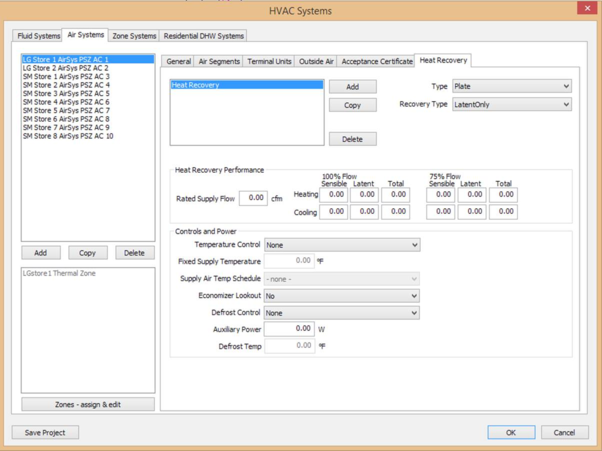Select LG Store 2 AirSys PSZ AC 2
The image size is (602, 451).
click(x=65, y=68)
